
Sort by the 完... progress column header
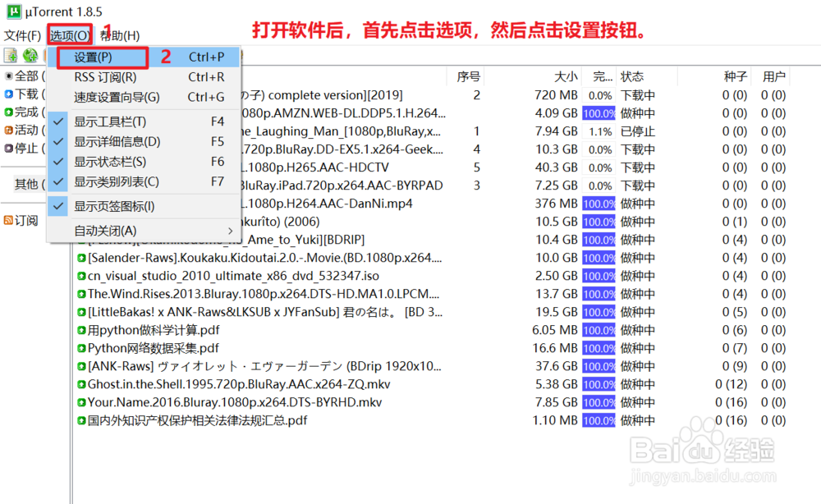pos(602,76)
